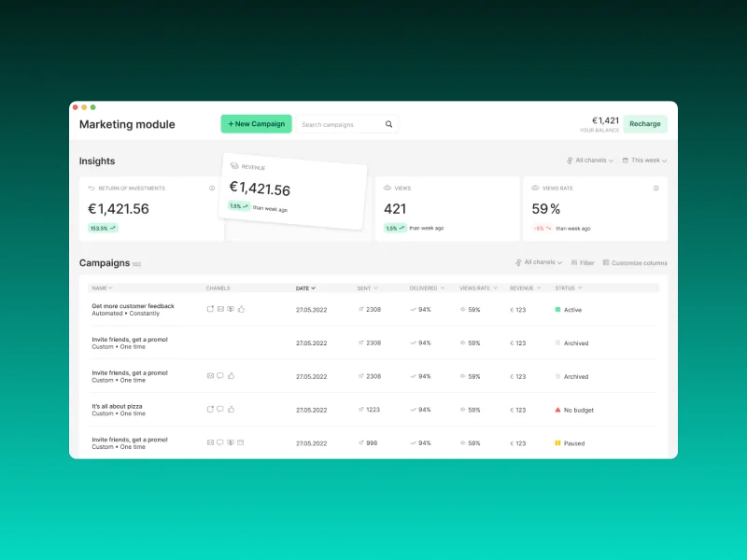Click the No budget status label
This screenshot has height=560, width=747.
[x=579, y=410]
